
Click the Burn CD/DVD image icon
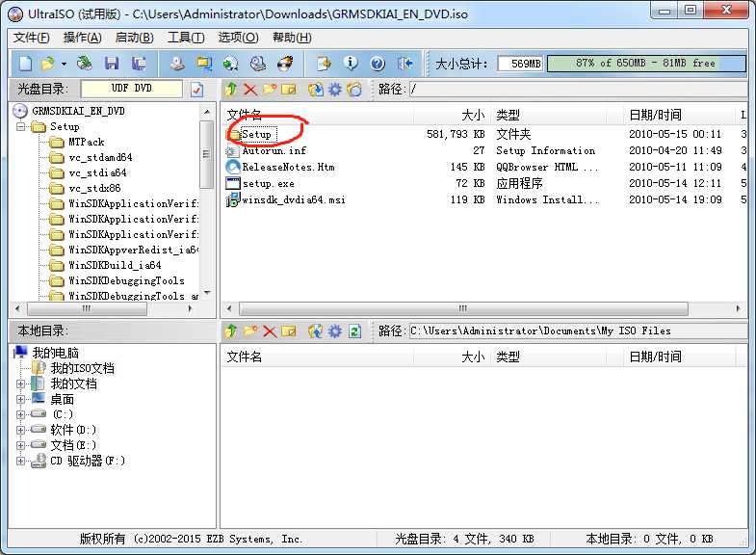285,64
